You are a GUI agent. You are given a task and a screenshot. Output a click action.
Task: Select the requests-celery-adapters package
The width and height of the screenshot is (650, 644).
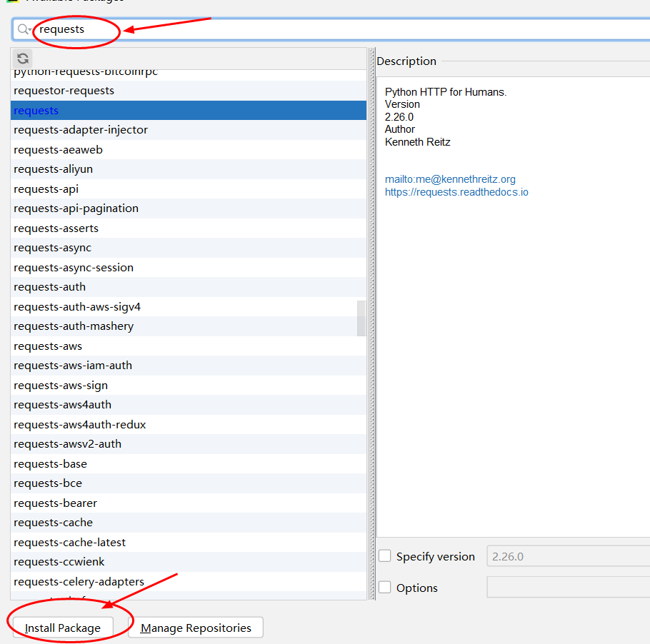point(188,582)
